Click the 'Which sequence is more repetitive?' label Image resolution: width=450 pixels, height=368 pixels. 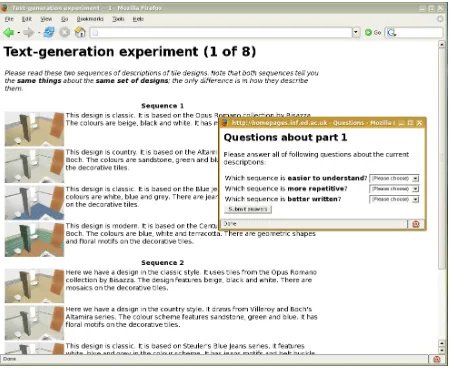tap(286, 189)
